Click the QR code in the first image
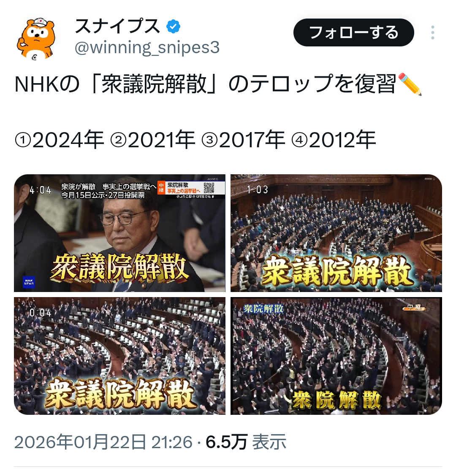This screenshot has height=476, width=456. [x=209, y=188]
